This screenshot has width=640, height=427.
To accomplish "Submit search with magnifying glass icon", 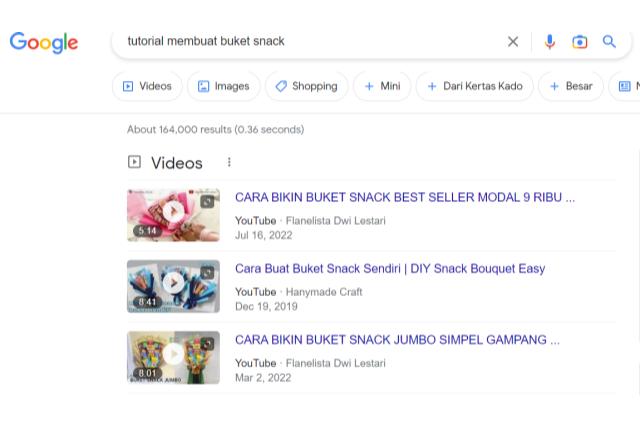I will click(609, 41).
